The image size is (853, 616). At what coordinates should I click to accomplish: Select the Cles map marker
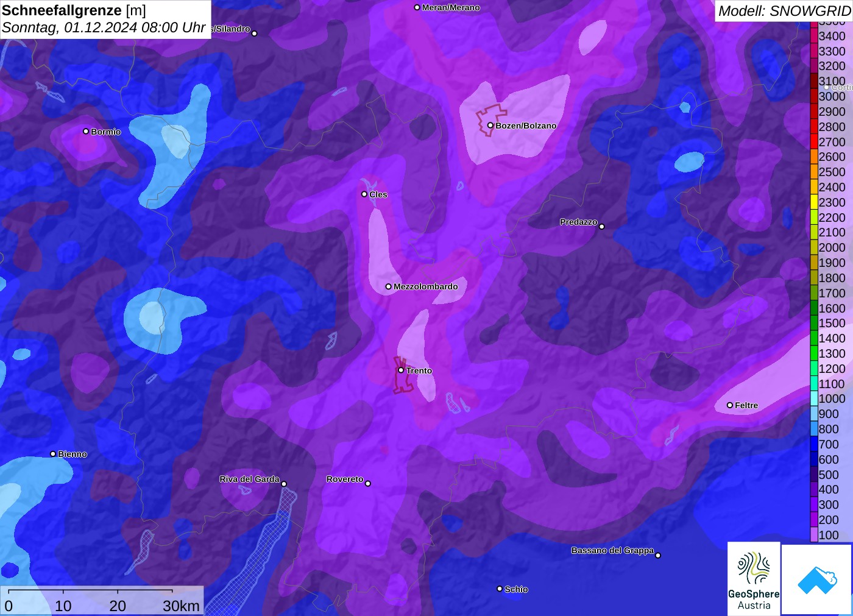(x=364, y=194)
